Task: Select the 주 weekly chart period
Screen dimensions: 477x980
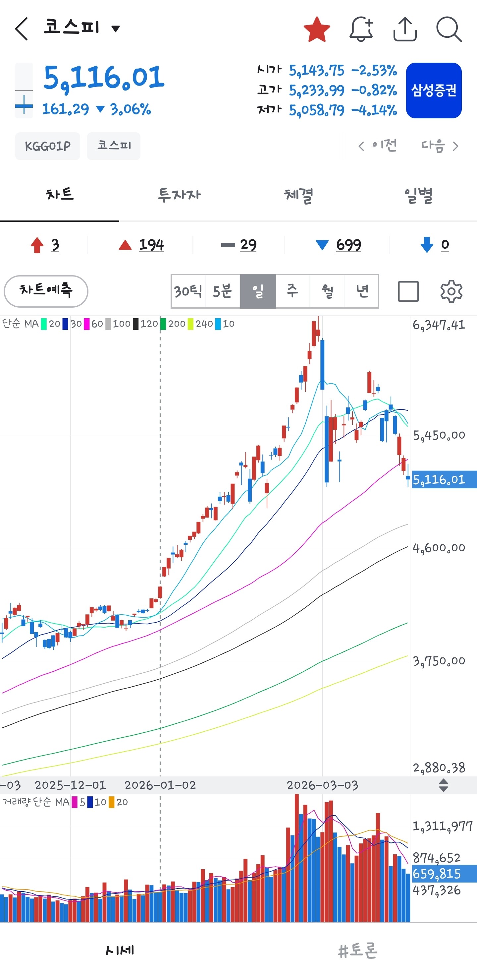Action: 292,291
